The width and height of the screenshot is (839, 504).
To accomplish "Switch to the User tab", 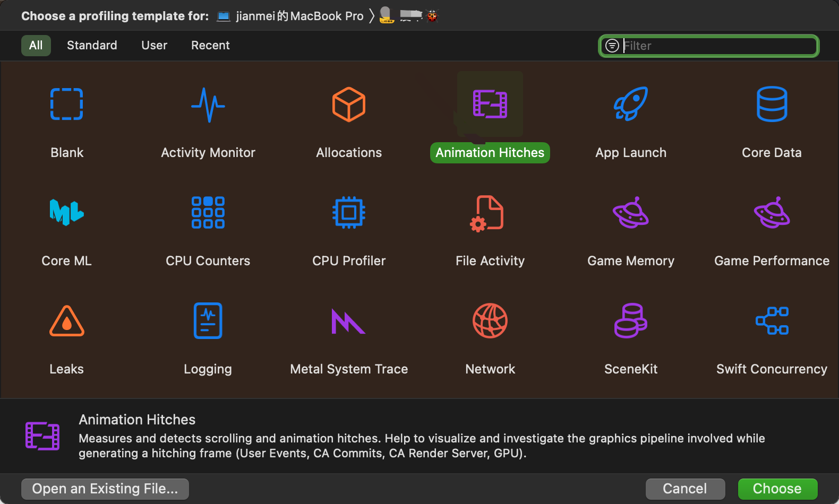I will point(154,46).
